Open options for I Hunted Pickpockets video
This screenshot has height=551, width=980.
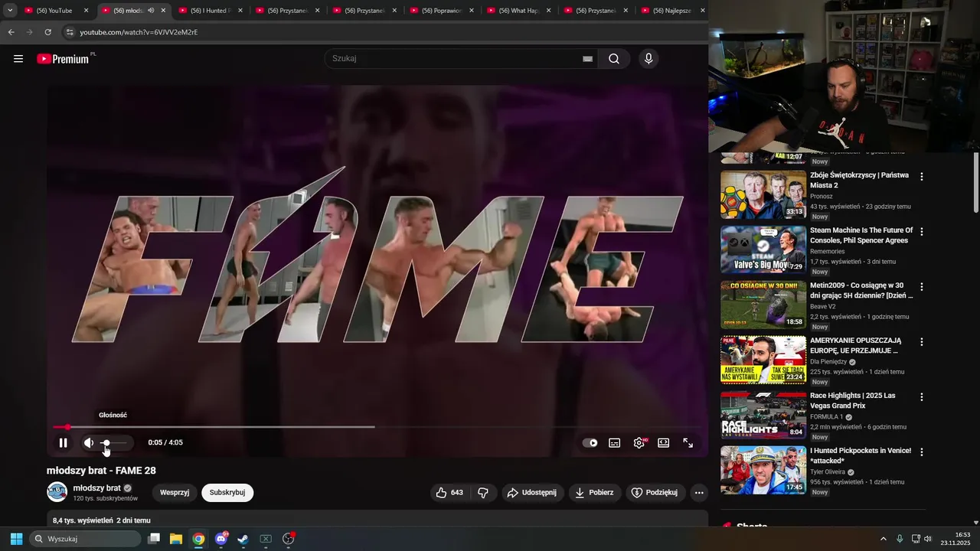(922, 452)
